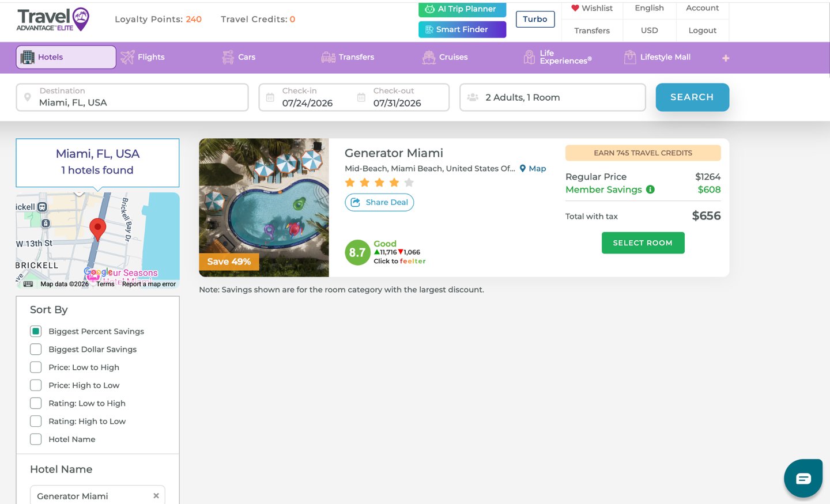Click the fifth empty rating star

[x=409, y=183]
